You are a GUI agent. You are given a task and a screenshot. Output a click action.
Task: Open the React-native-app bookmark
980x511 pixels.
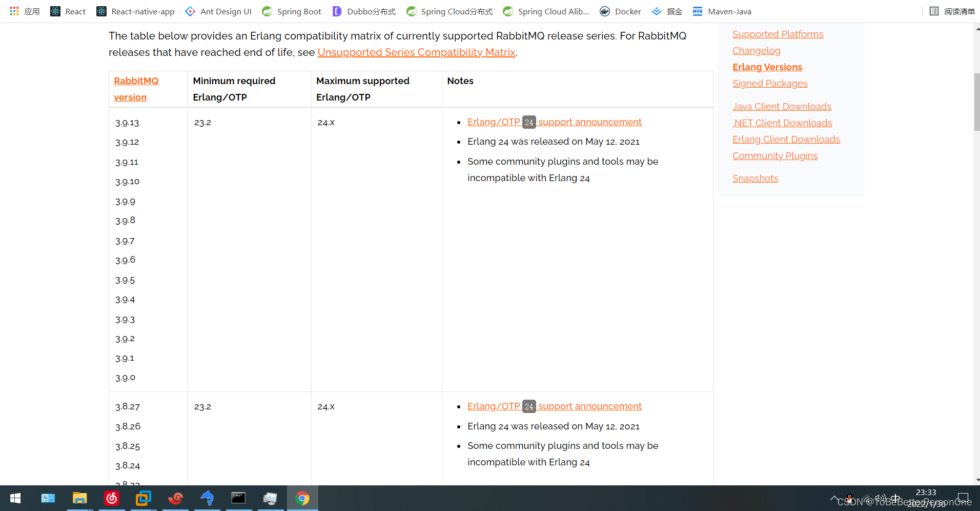pos(135,11)
